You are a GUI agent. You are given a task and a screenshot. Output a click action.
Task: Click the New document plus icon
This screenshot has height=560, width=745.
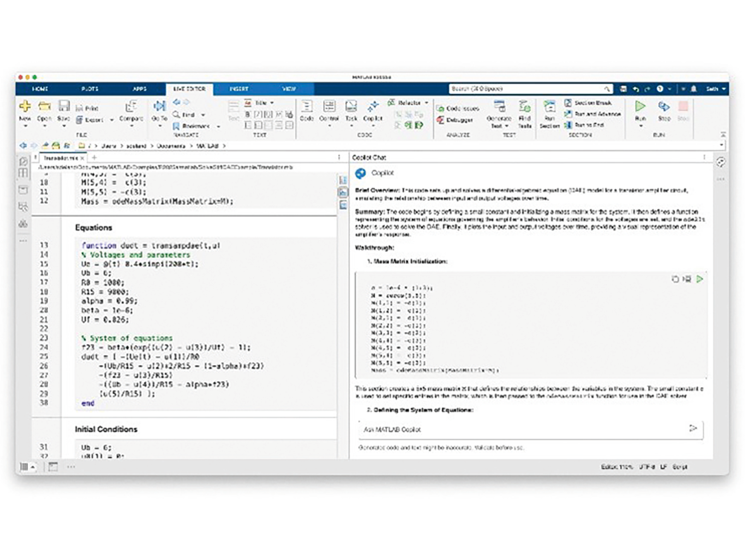(25, 106)
